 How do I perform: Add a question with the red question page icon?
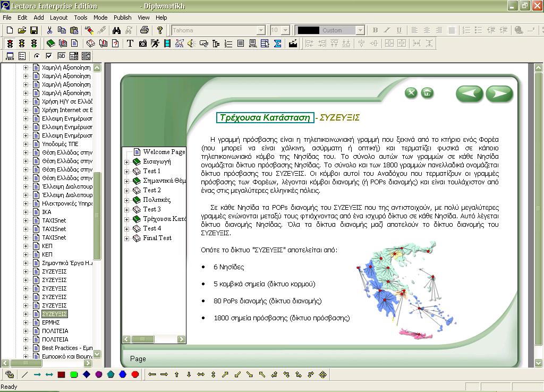[x=115, y=44]
